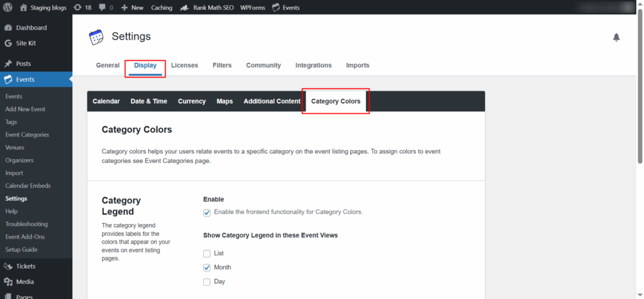Open the comments bubble icon
644x299 pixels.
click(x=106, y=8)
